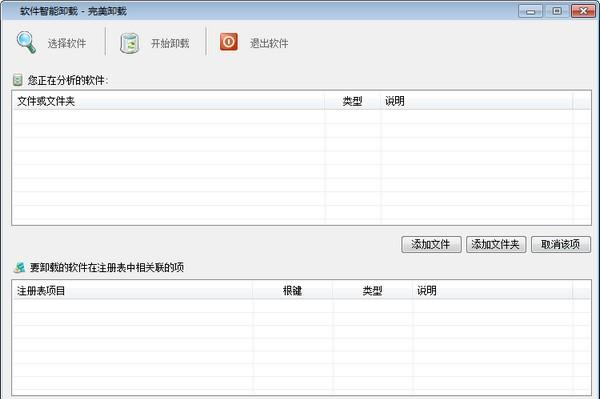This screenshot has height=399, width=600.
Task: Click the 类型 header in the registry list
Action: pos(373,291)
